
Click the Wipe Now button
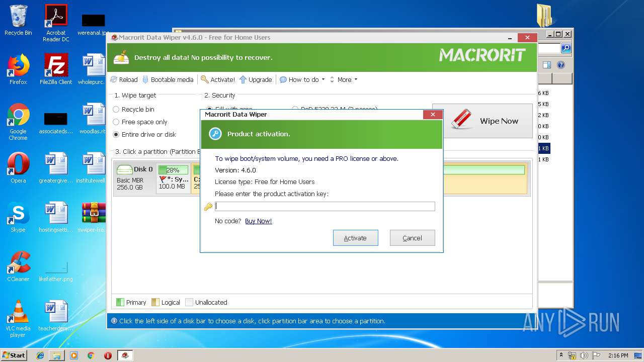pyautogui.click(x=482, y=121)
